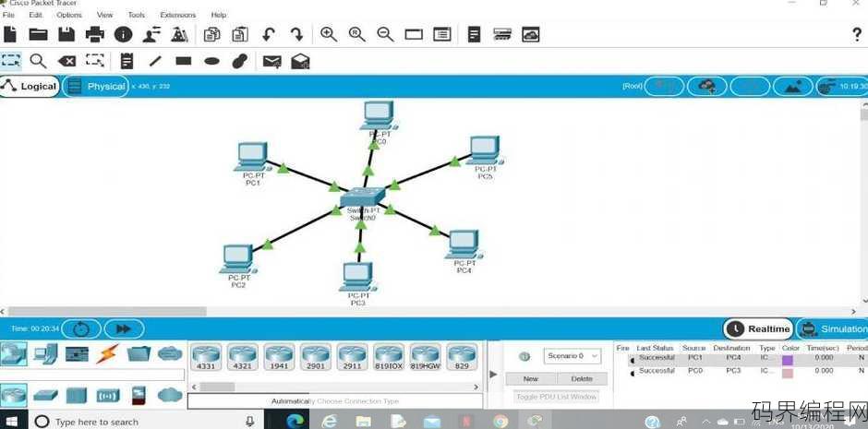Open the Help question mark icon

(857, 34)
